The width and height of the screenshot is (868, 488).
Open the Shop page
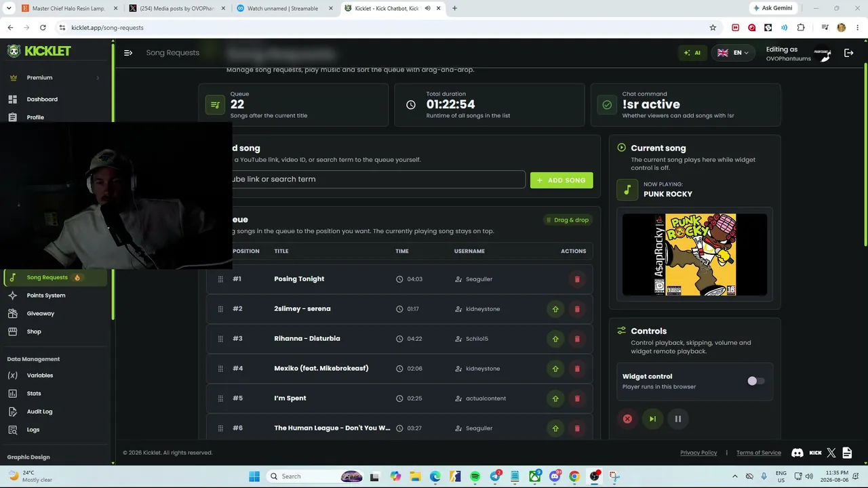pyautogui.click(x=54, y=331)
